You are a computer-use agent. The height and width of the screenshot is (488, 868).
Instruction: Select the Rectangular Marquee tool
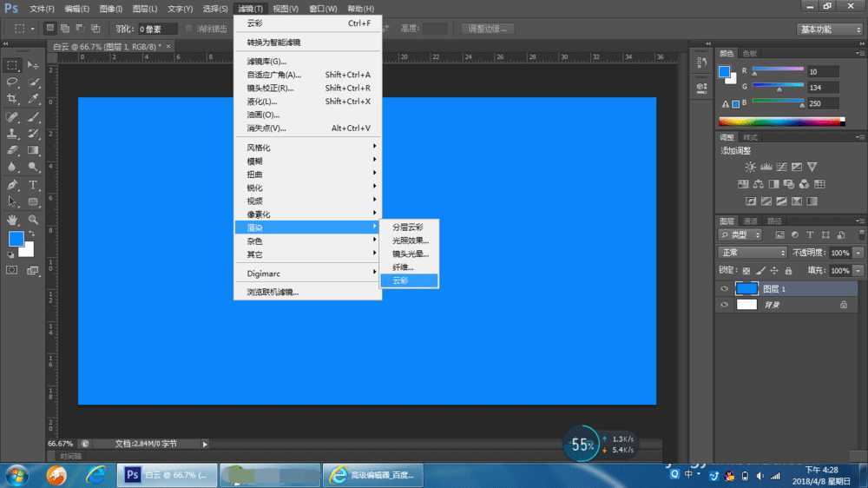(x=12, y=65)
